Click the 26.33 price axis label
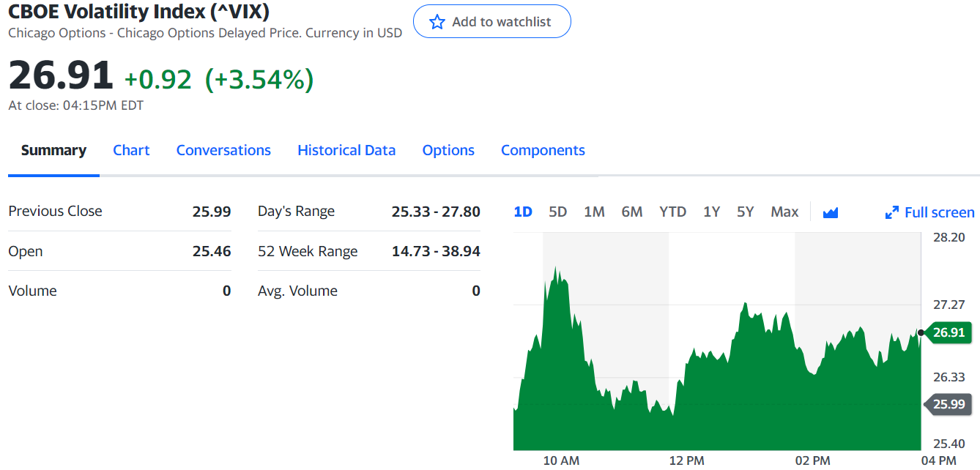The image size is (980, 470). [949, 377]
